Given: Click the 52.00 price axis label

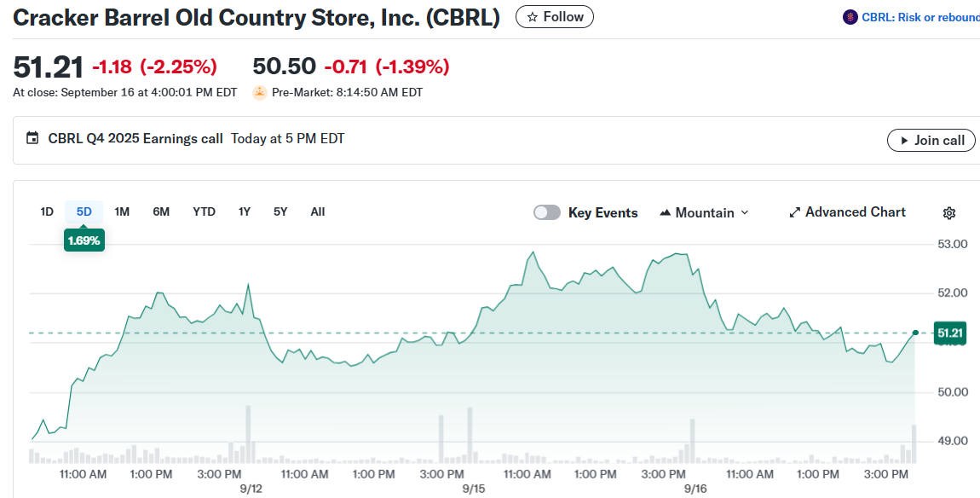Looking at the screenshot, I should [953, 292].
